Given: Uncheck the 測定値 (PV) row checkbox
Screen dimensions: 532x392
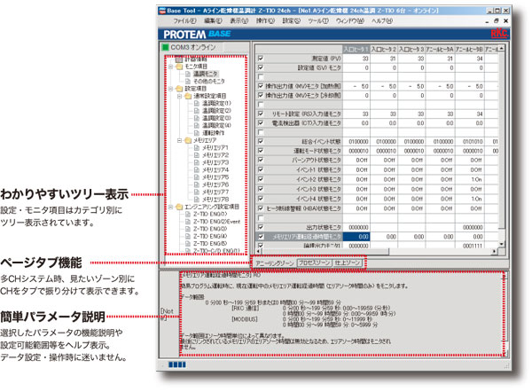Looking at the screenshot, I should 261,59.
